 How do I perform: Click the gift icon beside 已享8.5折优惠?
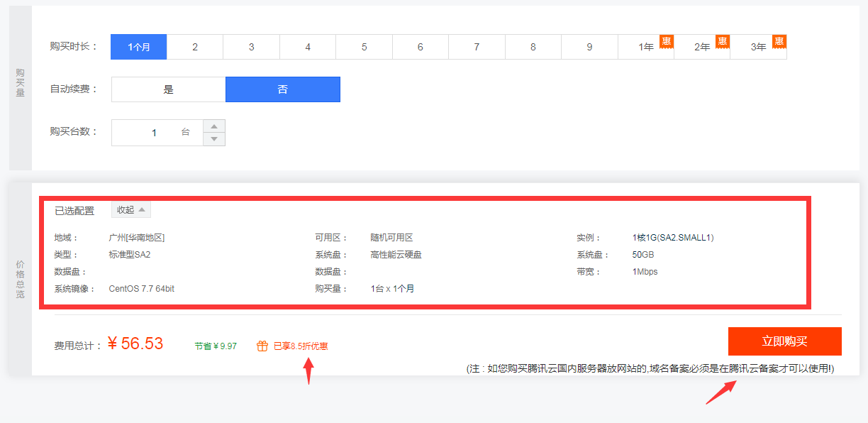pyautogui.click(x=262, y=346)
